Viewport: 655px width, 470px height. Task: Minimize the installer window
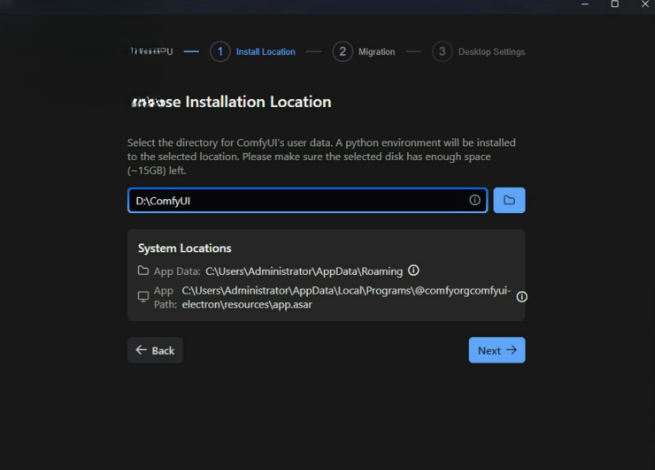[x=584, y=4]
